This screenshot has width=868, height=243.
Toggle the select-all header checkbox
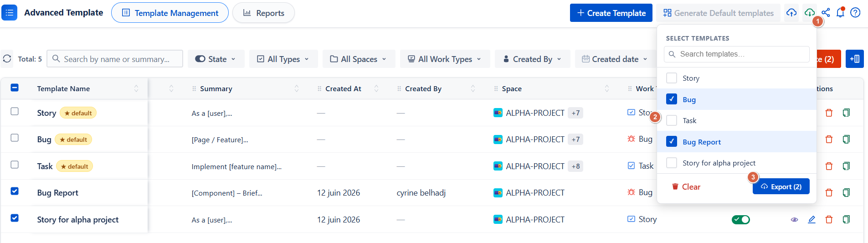click(15, 88)
